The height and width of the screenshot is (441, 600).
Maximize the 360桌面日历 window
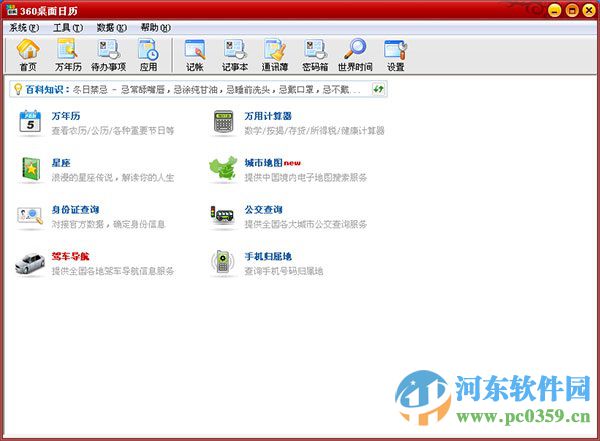click(572, 10)
